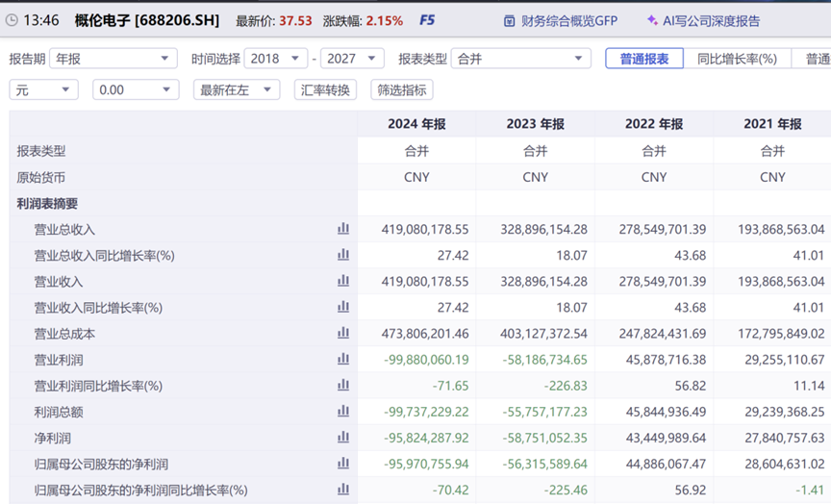831x504 pixels.
Task: Open trend chart icon for 营业利润
Action: click(343, 359)
